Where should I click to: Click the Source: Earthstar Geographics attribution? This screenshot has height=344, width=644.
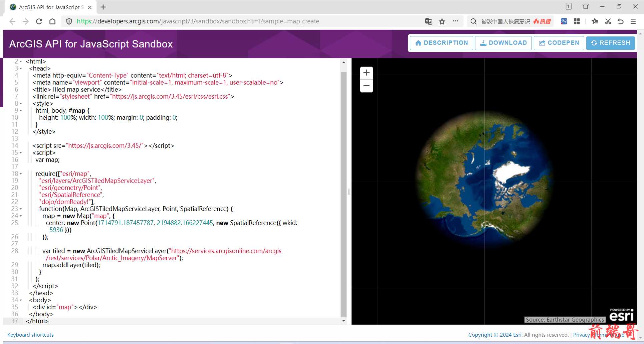click(565, 320)
